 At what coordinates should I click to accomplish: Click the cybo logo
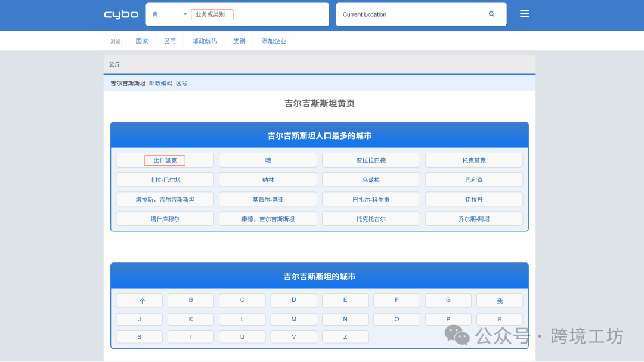coord(120,14)
